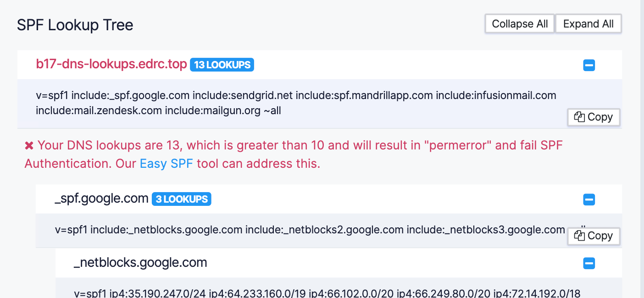
Task: Select the _netblocks.google.com tree entry
Action: click(140, 263)
